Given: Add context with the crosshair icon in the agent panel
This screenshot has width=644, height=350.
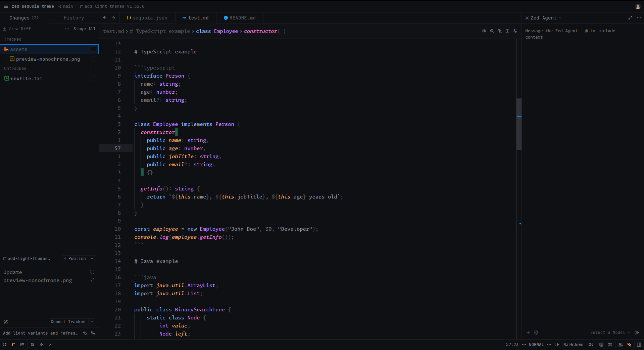Looking at the screenshot, I should point(536,333).
